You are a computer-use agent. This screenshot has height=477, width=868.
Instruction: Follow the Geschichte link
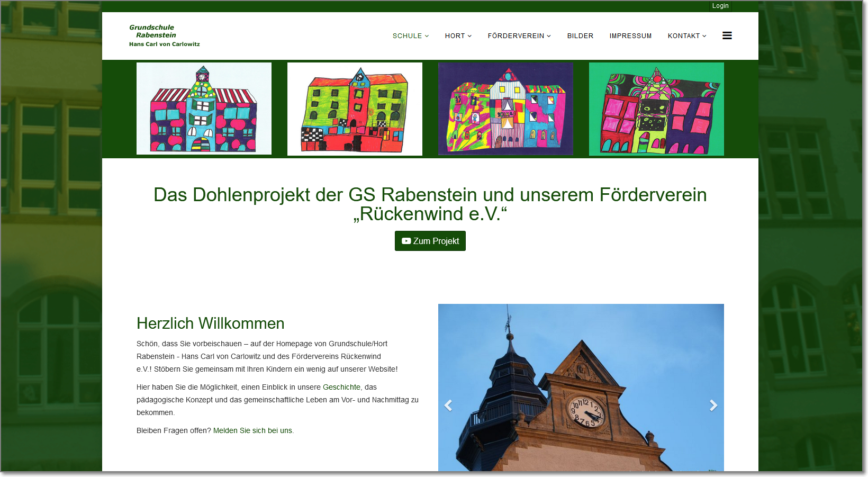click(x=341, y=388)
